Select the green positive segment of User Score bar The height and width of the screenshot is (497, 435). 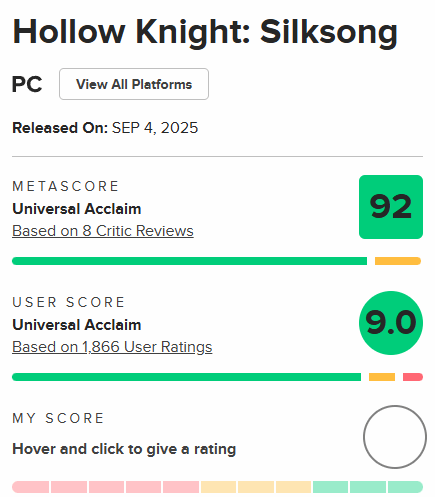pos(186,377)
